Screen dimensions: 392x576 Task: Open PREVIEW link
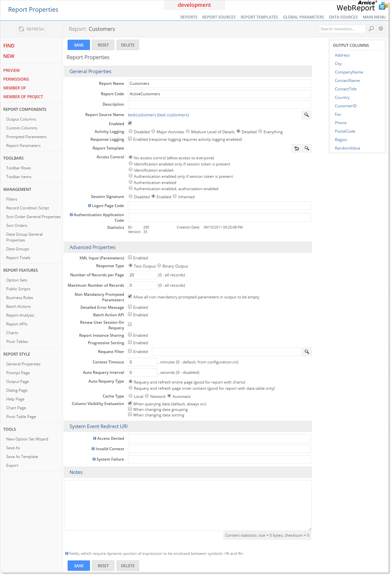11,71
